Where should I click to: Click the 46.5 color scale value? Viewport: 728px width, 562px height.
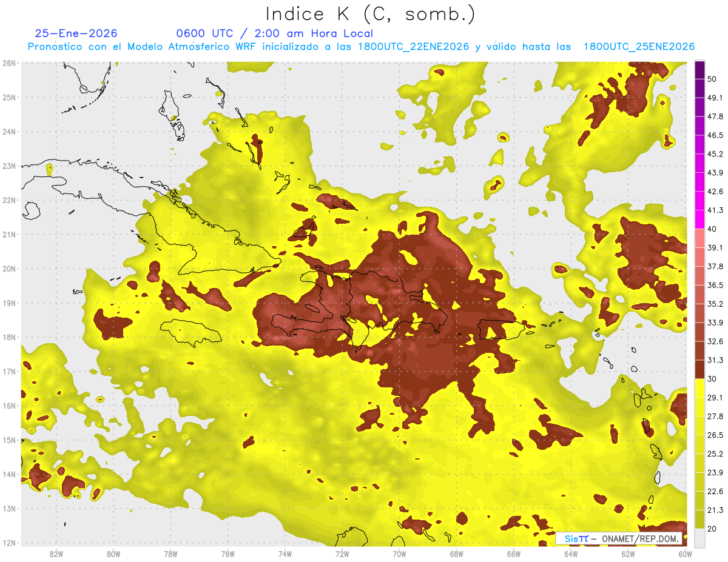click(715, 135)
